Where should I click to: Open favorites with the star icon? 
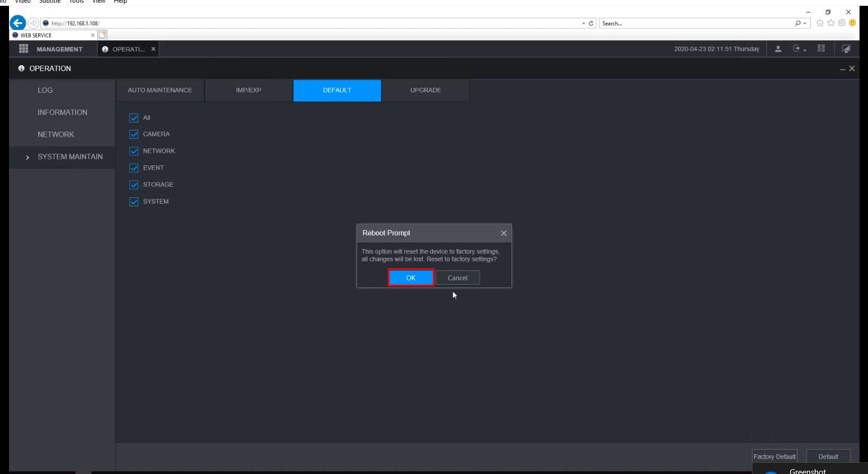831,23
